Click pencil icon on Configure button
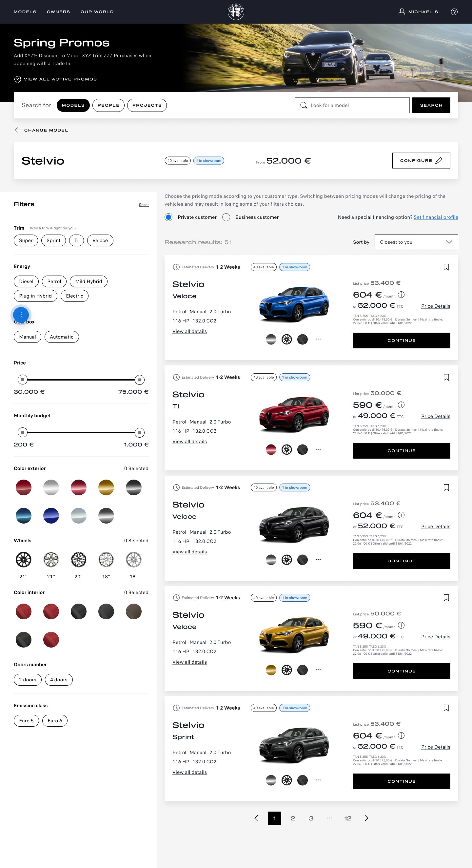Viewport: 472px width, 868px height. (438, 161)
